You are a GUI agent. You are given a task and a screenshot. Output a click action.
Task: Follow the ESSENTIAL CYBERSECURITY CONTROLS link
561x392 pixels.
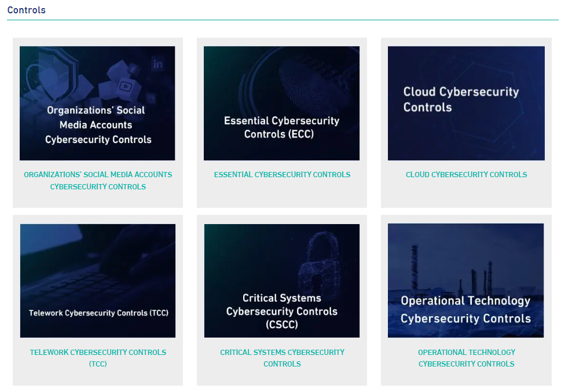tap(282, 175)
